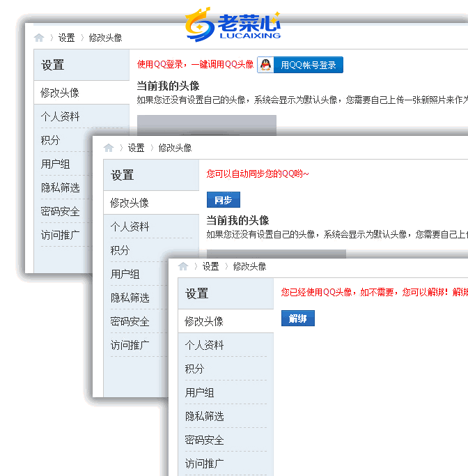The height and width of the screenshot is (476, 468).
Task: Select 积分 sidebar item in top window
Action: (x=50, y=140)
